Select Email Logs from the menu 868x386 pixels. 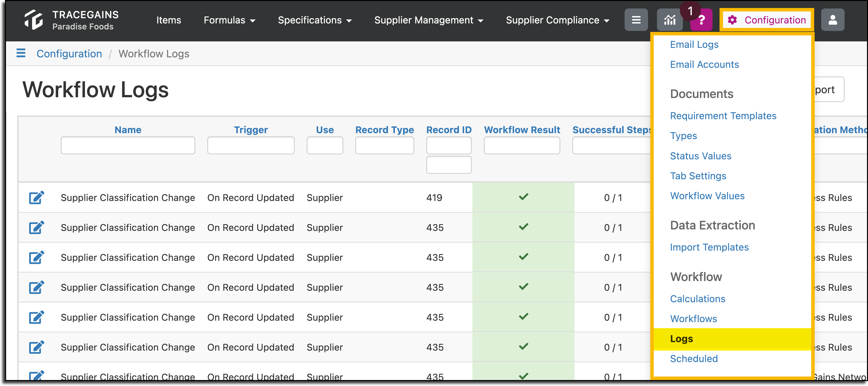tap(694, 44)
